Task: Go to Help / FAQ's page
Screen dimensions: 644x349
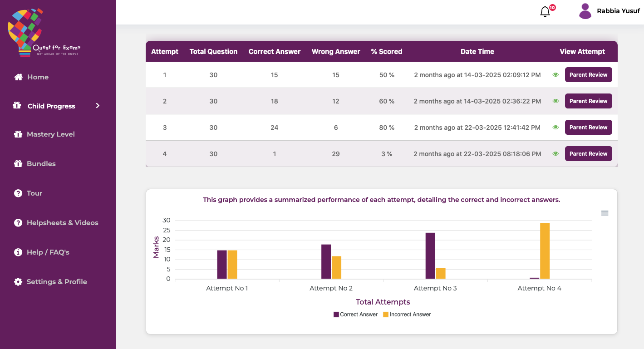Action: pos(48,252)
